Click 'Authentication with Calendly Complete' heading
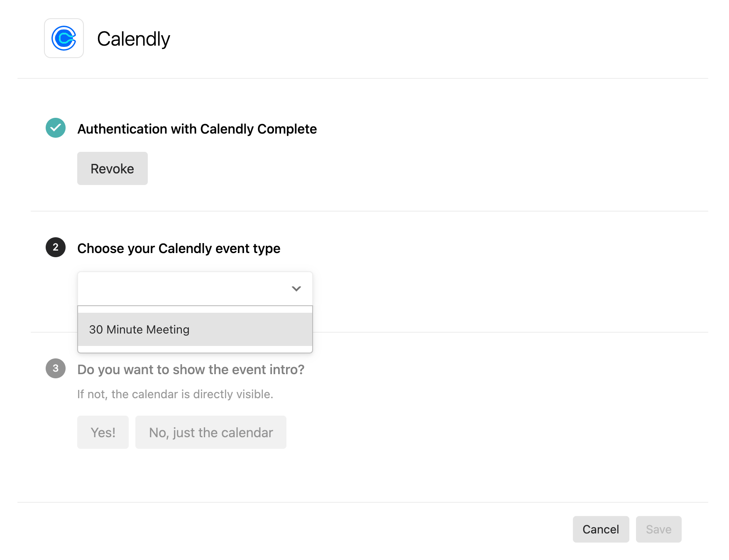The image size is (729, 560). tap(197, 129)
